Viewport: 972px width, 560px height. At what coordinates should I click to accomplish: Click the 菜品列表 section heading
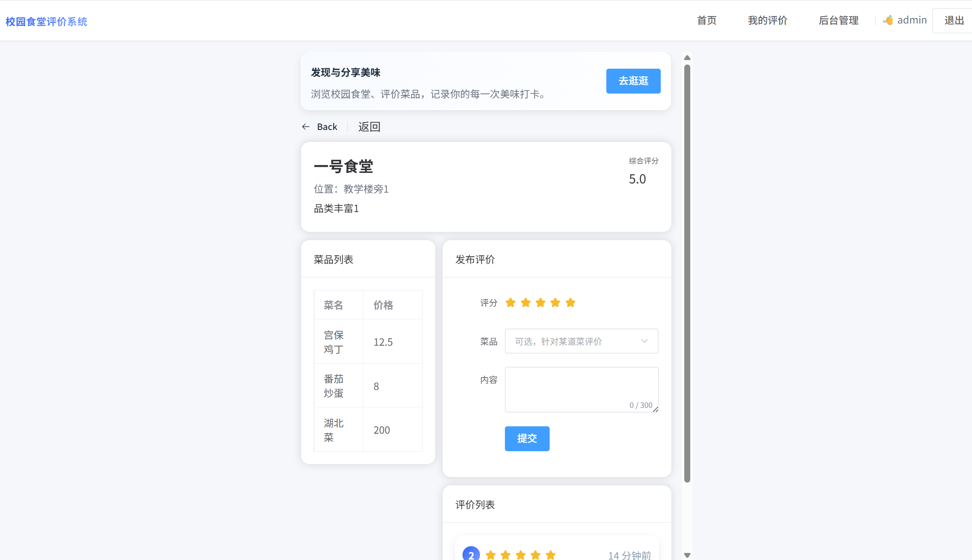point(333,259)
